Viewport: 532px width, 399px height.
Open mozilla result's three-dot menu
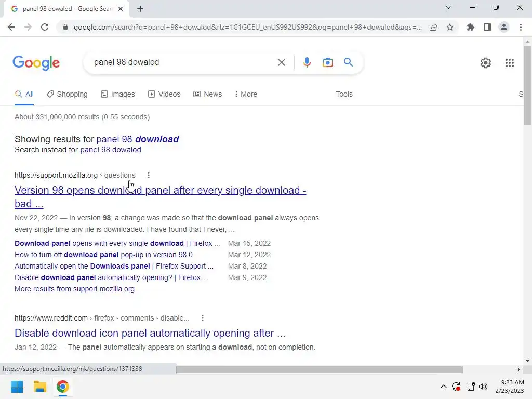click(148, 175)
